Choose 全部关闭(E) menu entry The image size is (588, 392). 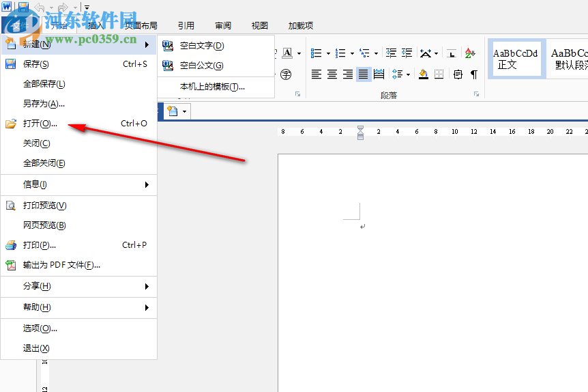[78, 163]
